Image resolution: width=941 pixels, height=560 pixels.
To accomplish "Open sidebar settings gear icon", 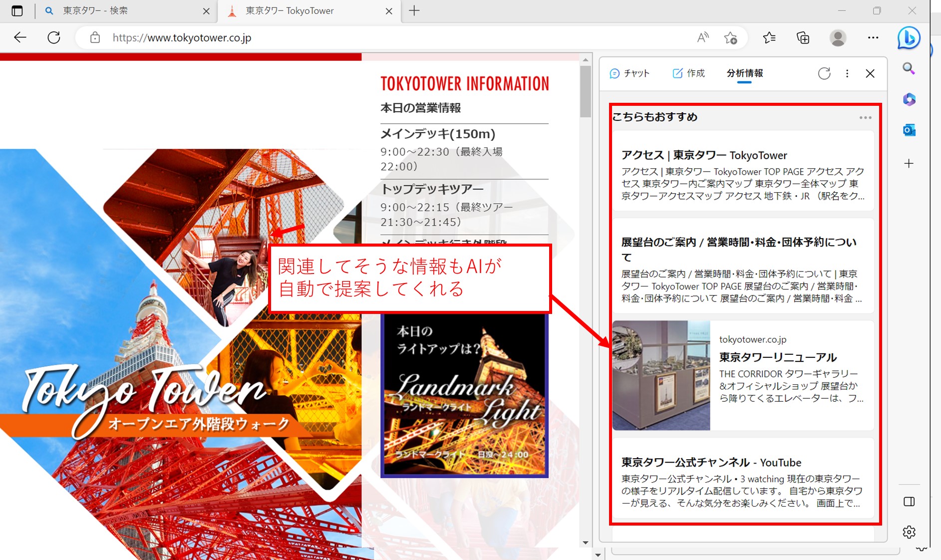I will click(909, 532).
